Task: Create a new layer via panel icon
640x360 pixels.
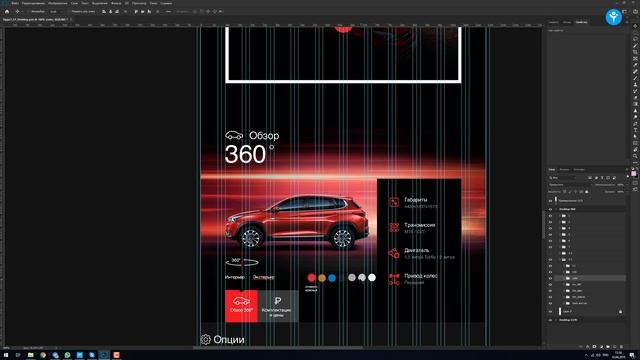Action: [x=615, y=347]
